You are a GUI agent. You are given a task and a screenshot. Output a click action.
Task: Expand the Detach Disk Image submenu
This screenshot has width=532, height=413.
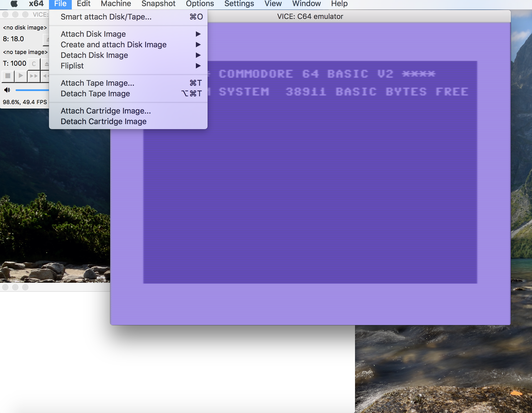(x=128, y=55)
